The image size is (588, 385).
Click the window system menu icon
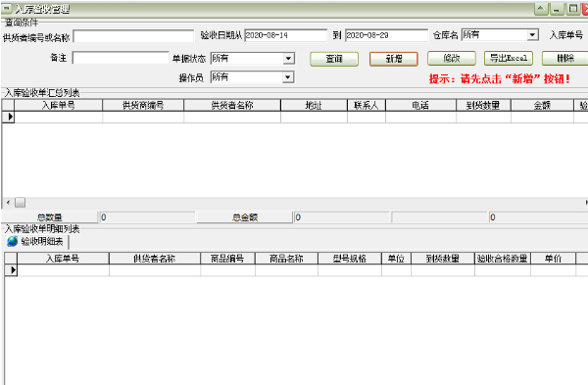click(x=7, y=9)
